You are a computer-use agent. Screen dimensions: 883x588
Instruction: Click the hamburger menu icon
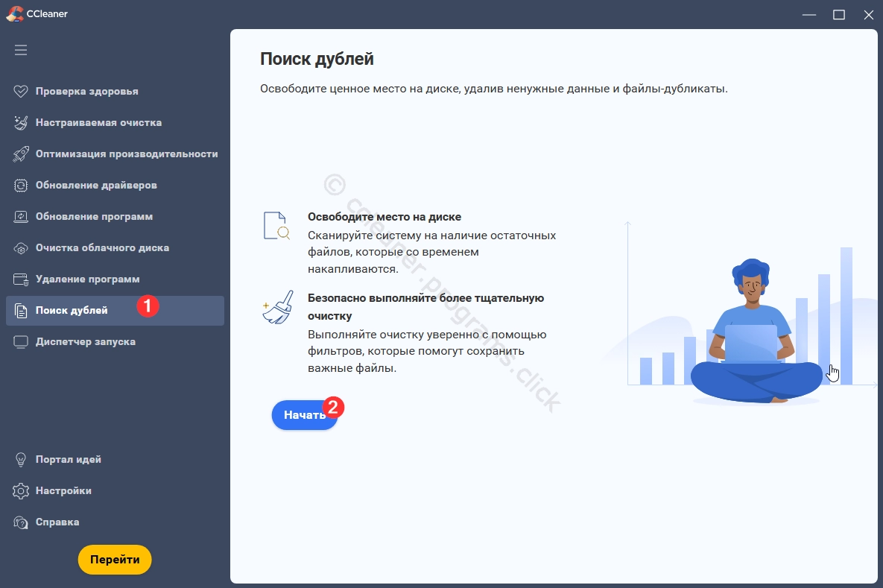(x=21, y=50)
